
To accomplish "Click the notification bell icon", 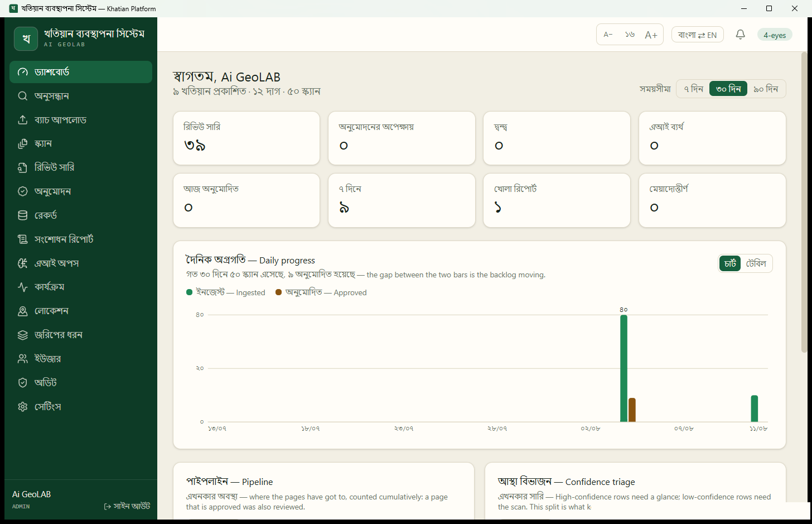I will 741,35.
